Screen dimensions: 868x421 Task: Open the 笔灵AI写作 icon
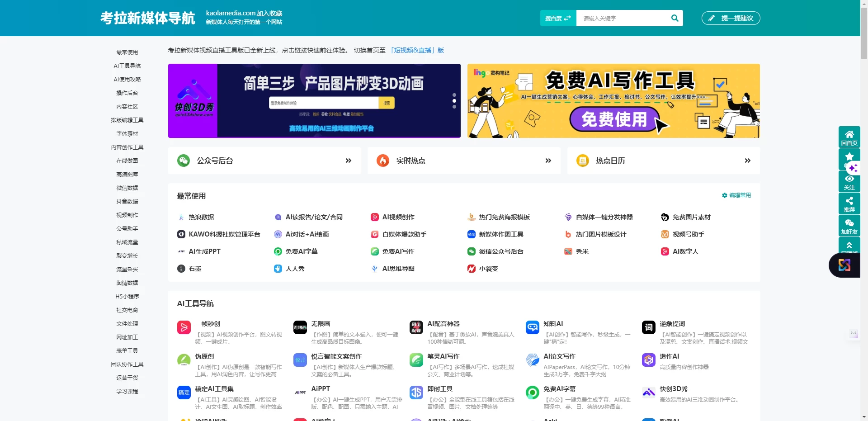click(x=416, y=360)
